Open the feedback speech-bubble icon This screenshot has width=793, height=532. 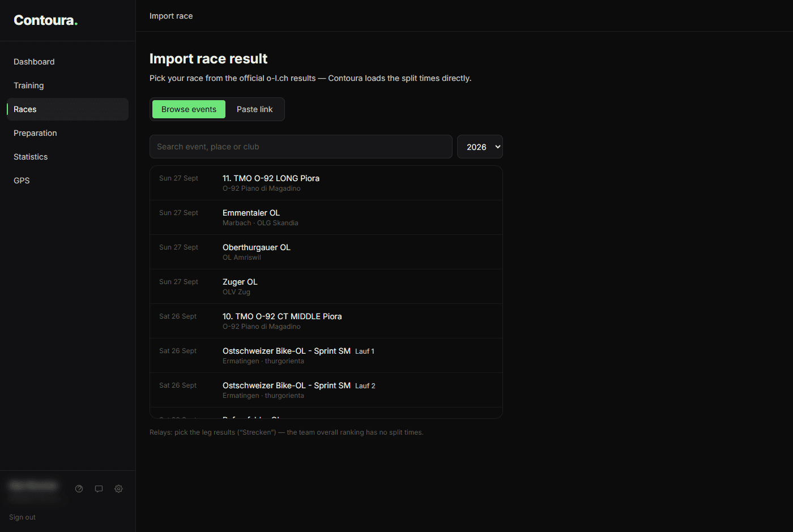99,489
